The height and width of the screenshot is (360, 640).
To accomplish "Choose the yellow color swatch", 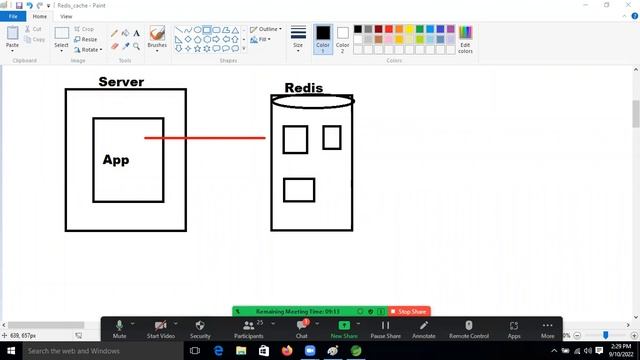I will 409,29.
